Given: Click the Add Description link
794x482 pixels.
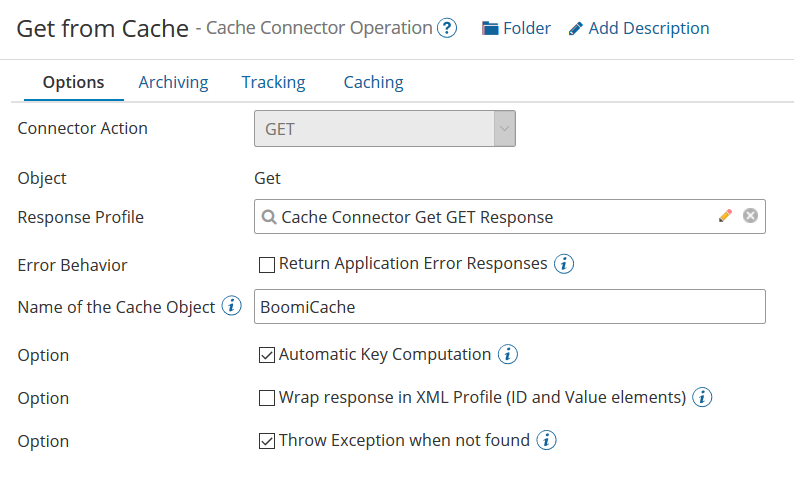Looking at the screenshot, I should click(x=648, y=28).
